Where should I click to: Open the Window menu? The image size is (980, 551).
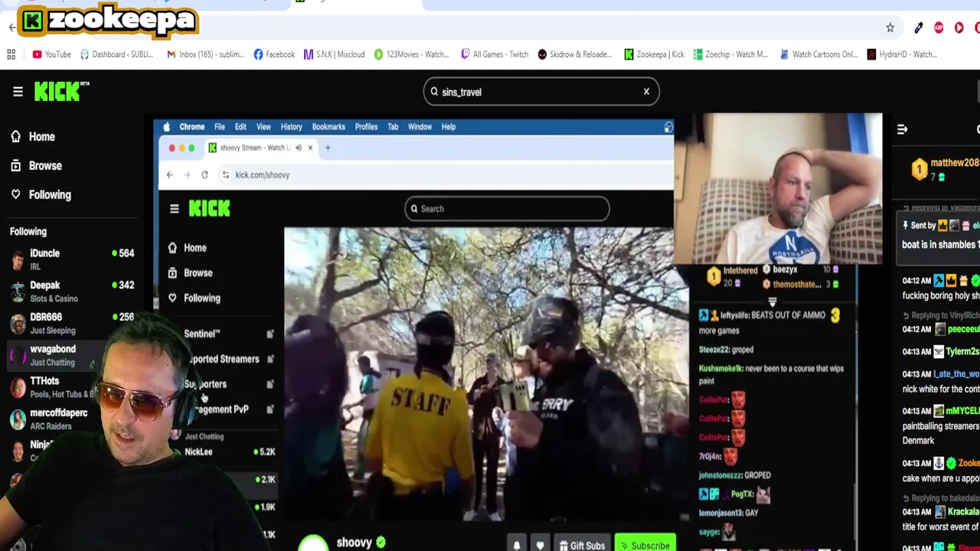click(420, 127)
